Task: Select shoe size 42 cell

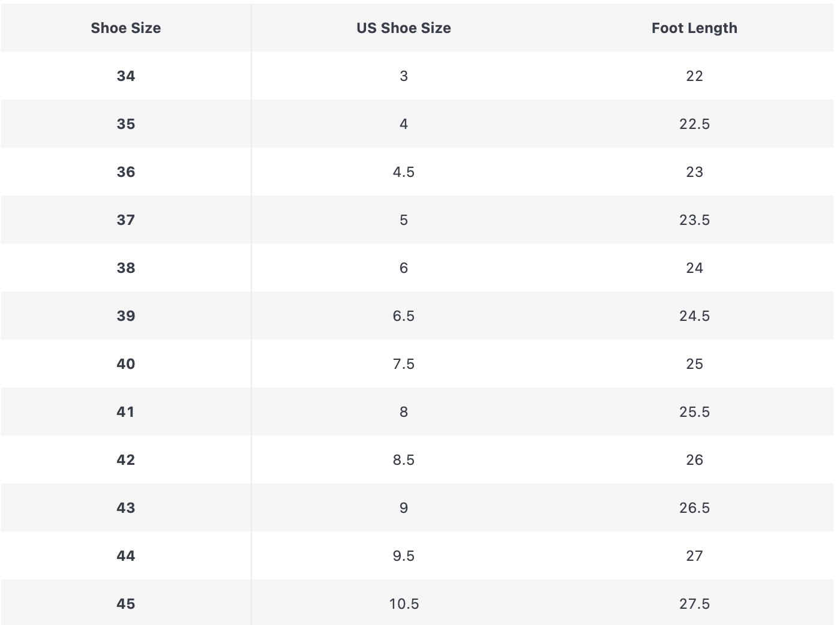Action: pyautogui.click(x=125, y=460)
